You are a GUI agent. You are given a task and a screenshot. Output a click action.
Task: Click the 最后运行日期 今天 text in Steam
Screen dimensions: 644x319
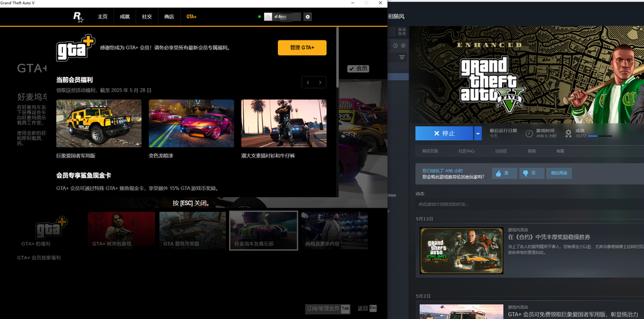(x=503, y=133)
